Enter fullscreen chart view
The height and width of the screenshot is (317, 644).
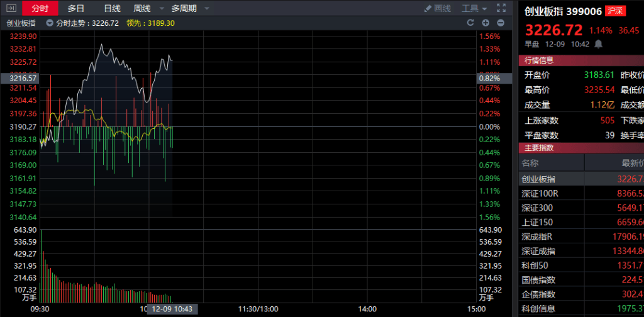501,8
